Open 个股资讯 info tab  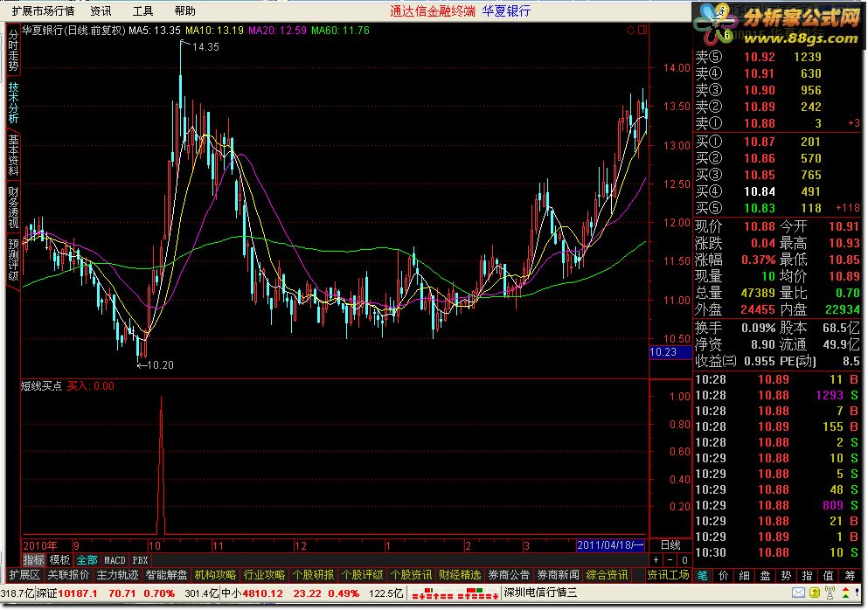(412, 575)
